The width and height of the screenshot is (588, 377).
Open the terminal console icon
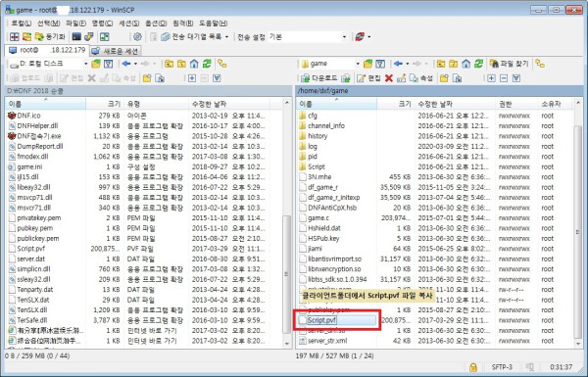point(76,37)
